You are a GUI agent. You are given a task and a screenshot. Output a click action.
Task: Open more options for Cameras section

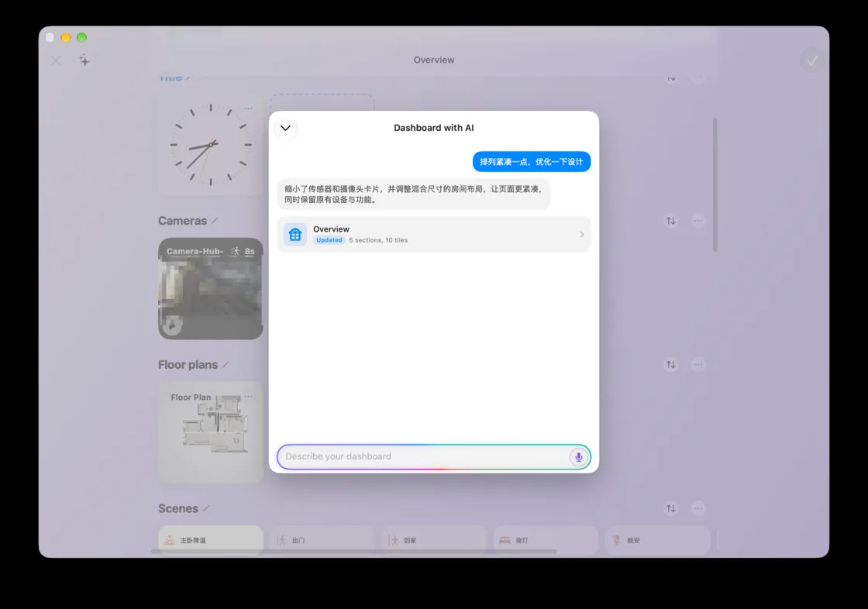click(x=698, y=221)
